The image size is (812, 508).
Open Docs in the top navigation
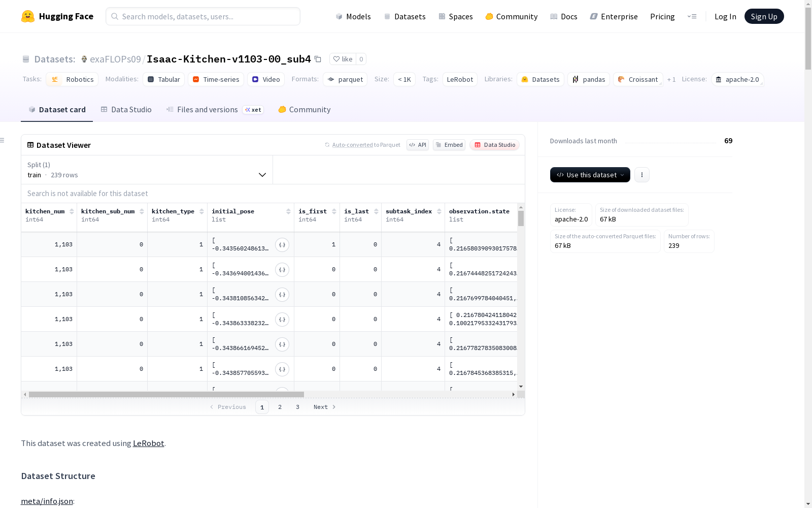pyautogui.click(x=564, y=16)
